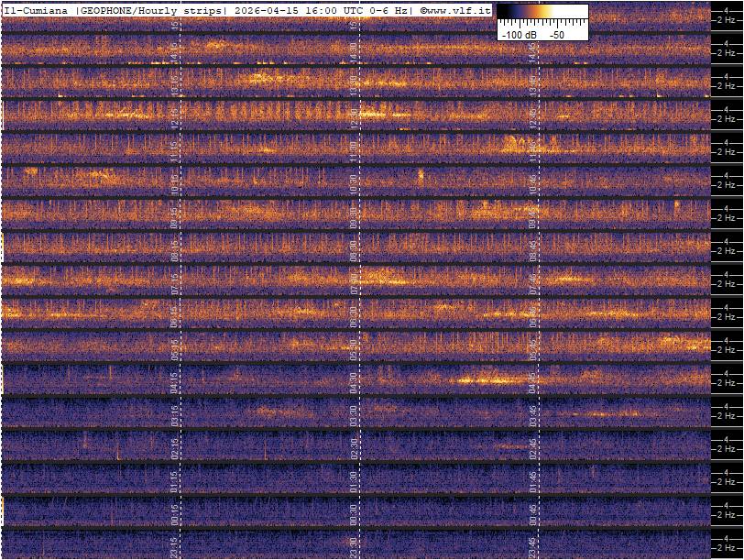
Task: Click the 23:30 time marker
Action: [353, 547]
